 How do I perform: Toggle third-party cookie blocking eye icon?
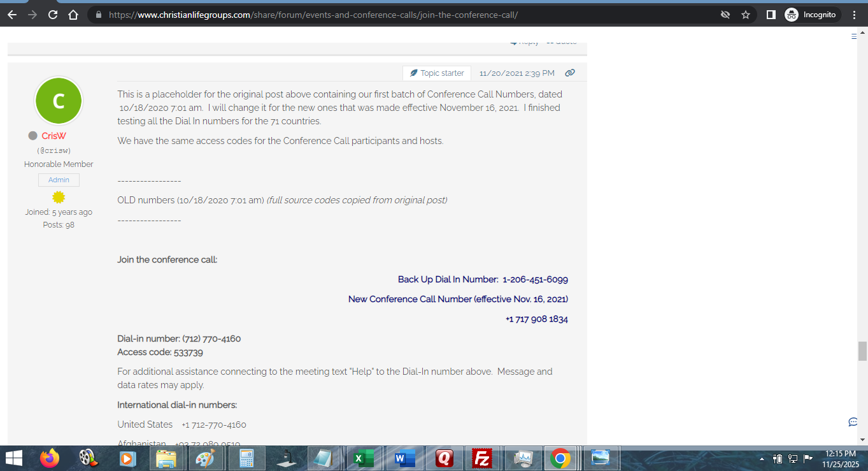tap(725, 15)
